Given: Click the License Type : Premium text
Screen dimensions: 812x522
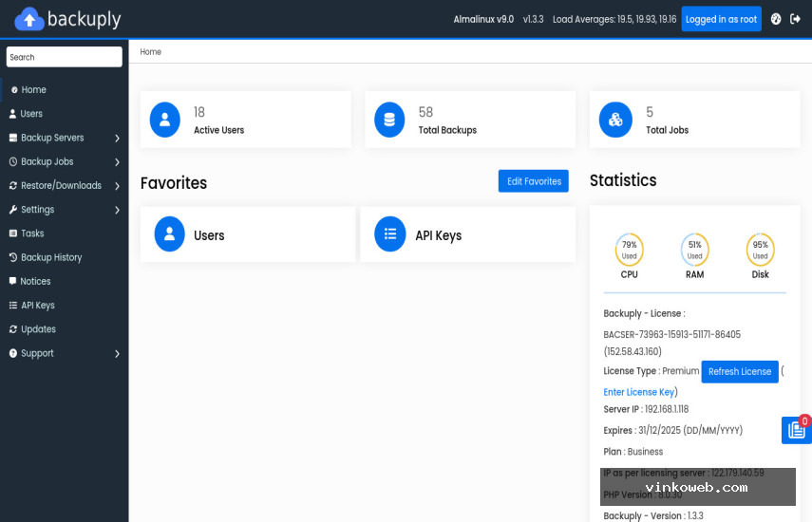Looking at the screenshot, I should 651,371.
